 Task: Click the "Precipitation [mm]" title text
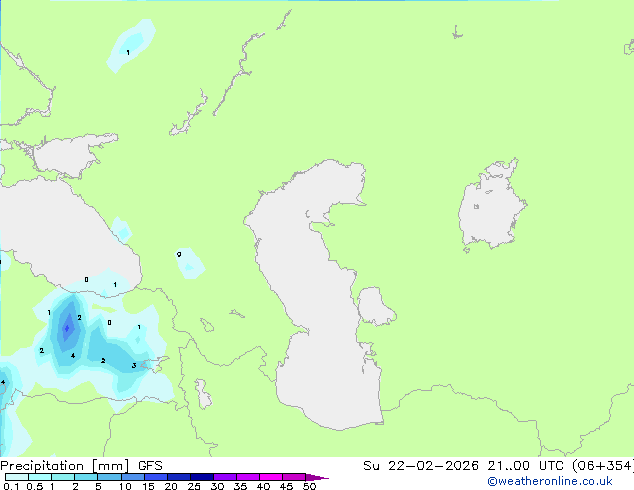(65, 466)
